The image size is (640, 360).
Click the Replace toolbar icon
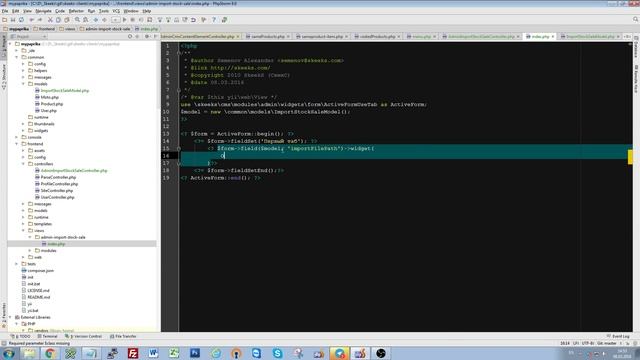(85, 20)
